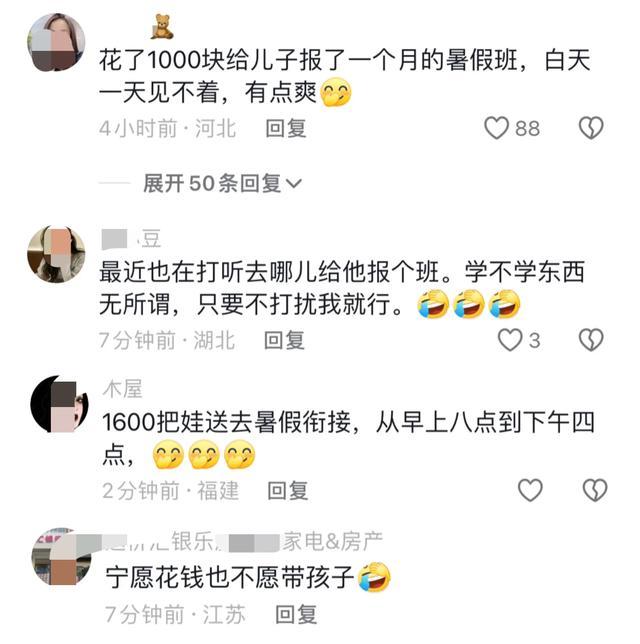Open the avatar of the teddy bear user
Image resolution: width=640 pixels, height=644 pixels.
[x=56, y=42]
